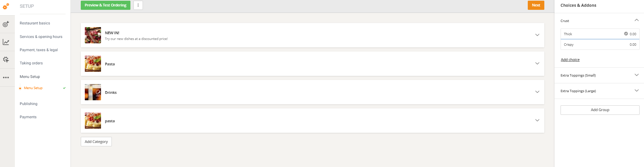Click the target marketing icon in sidebar
This screenshot has width=644, height=167.
tap(6, 24)
